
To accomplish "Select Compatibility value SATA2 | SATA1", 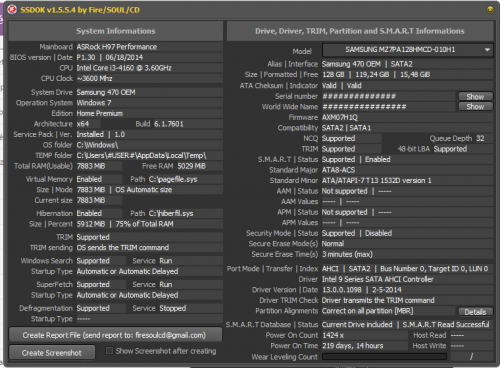I will (x=346, y=128).
